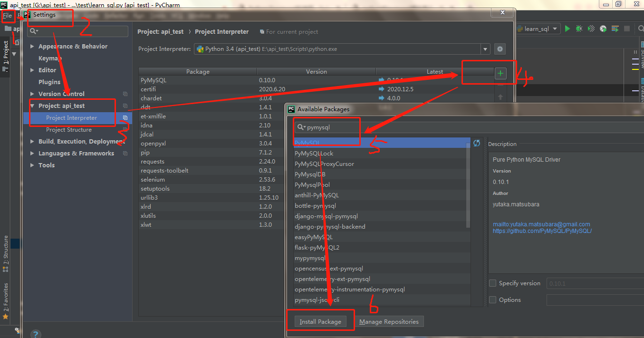Open the File menu
This screenshot has height=338, width=644.
[x=7, y=16]
